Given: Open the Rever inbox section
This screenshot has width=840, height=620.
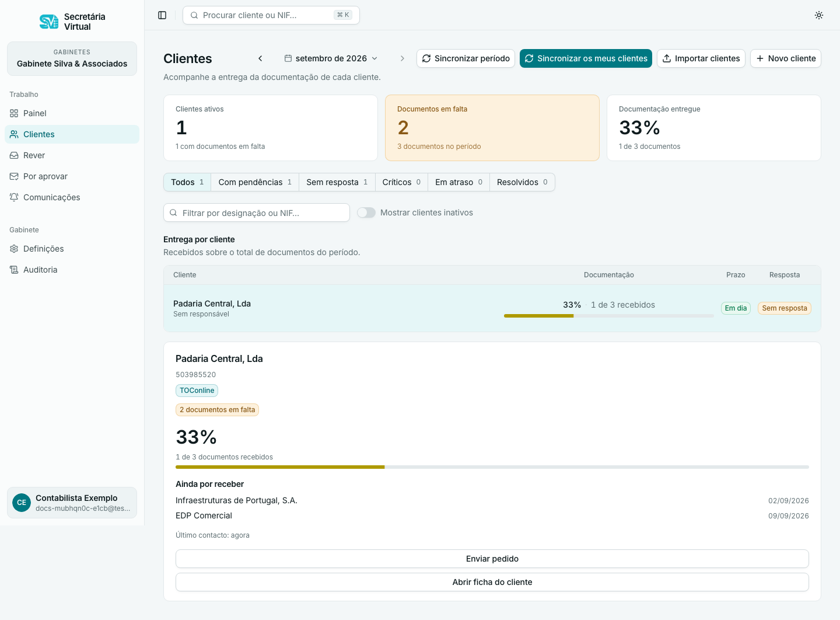Looking at the screenshot, I should (x=72, y=155).
